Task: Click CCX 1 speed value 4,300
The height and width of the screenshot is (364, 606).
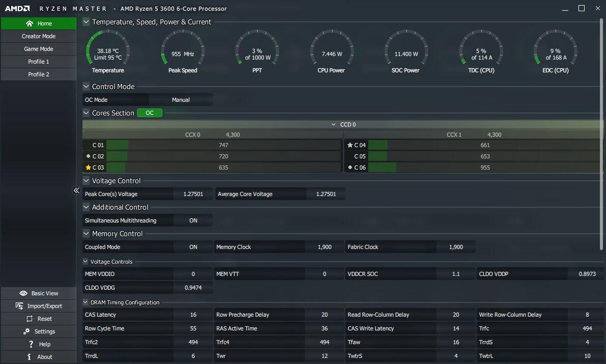Action: [494, 134]
